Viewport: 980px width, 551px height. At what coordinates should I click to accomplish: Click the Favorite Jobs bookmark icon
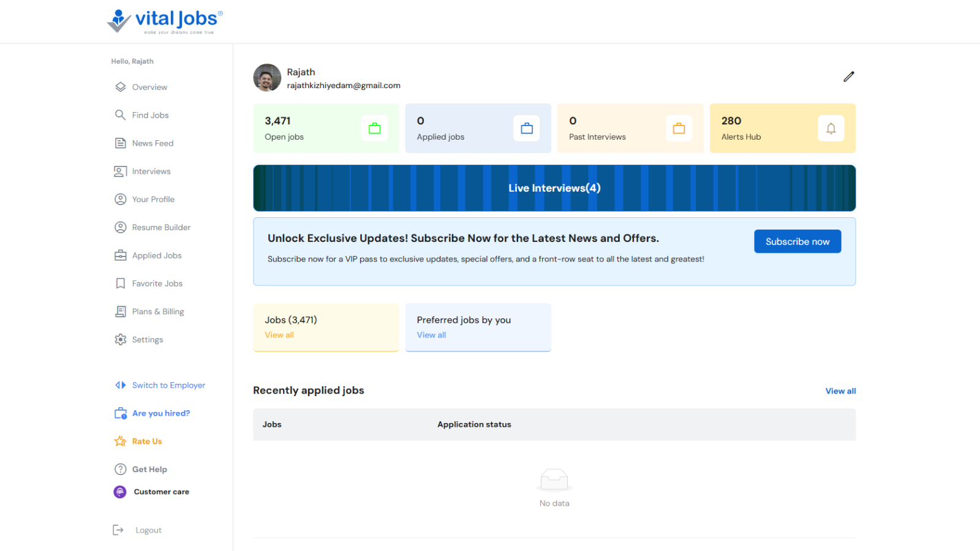[121, 283]
